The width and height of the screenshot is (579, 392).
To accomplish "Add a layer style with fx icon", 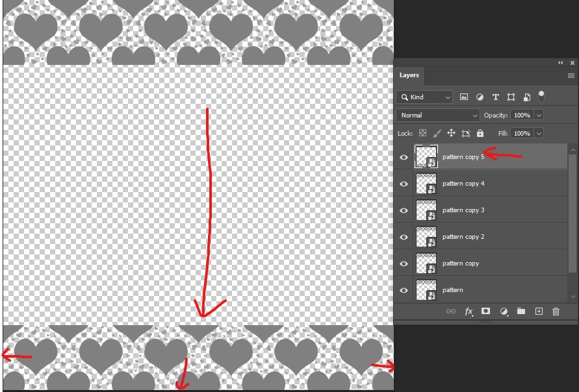I will (x=469, y=312).
